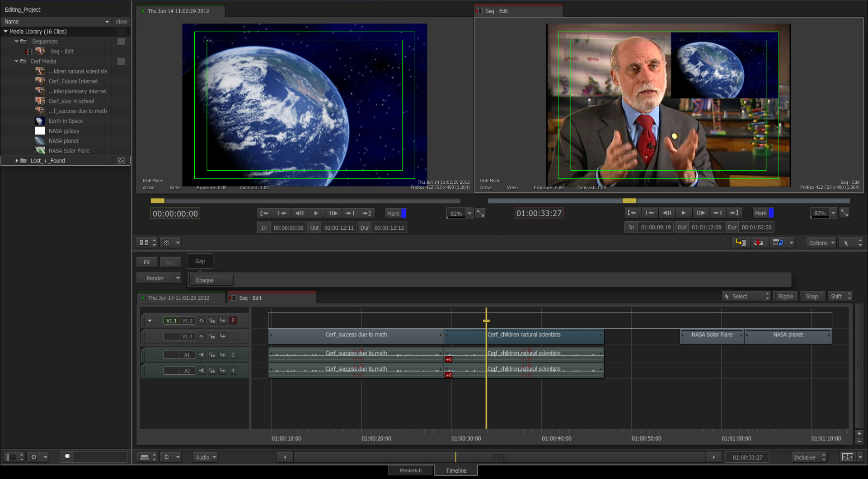The height and width of the screenshot is (479, 868).
Task: Toggle checkbox beside Cerf Media folder
Action: pos(121,61)
